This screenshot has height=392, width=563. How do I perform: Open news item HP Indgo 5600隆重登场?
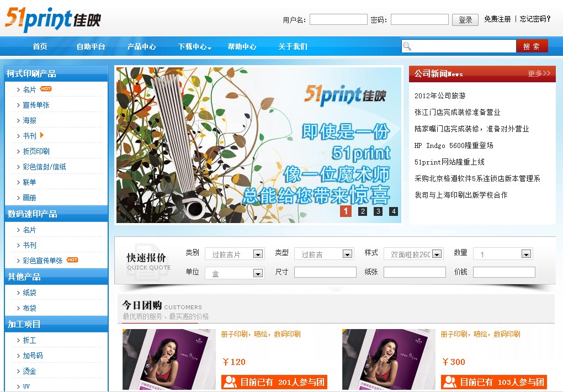454,145
